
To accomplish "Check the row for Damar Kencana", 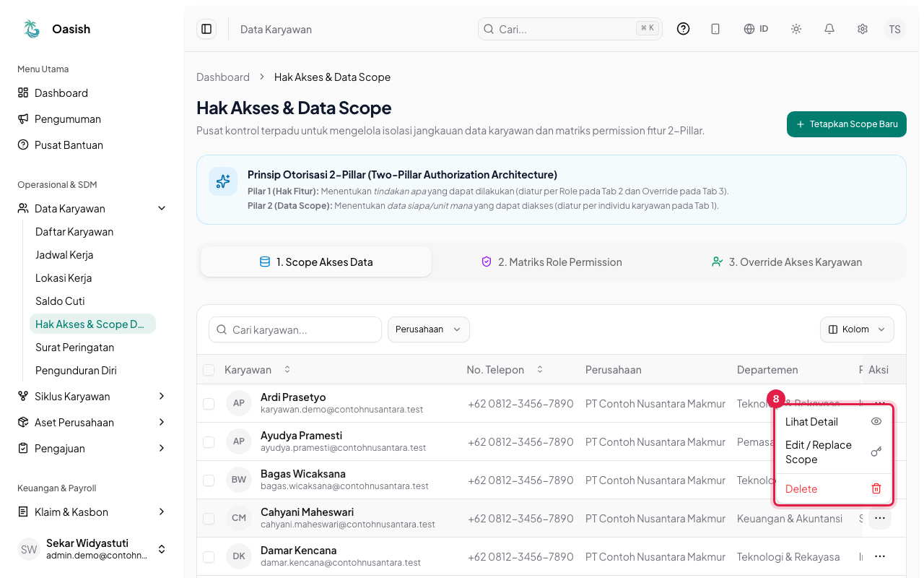I will (209, 556).
